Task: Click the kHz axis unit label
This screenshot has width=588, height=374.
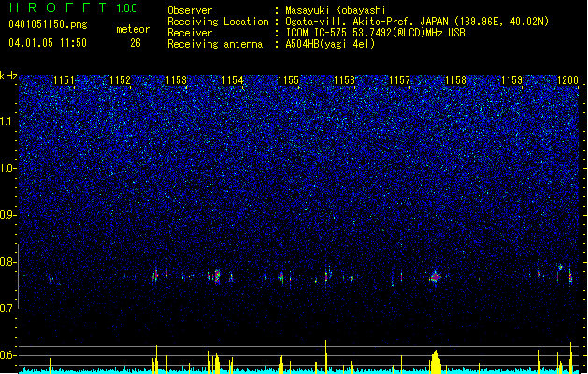Action: click(x=8, y=76)
